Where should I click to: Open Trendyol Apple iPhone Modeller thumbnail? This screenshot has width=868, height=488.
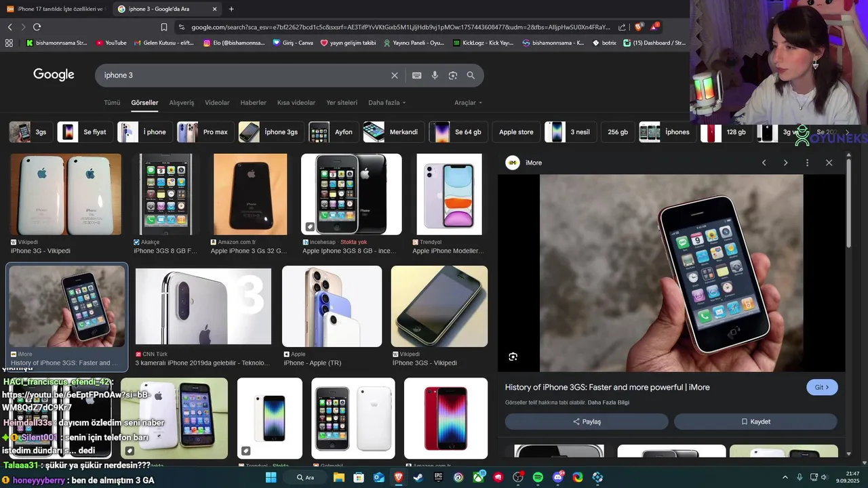pyautogui.click(x=449, y=195)
